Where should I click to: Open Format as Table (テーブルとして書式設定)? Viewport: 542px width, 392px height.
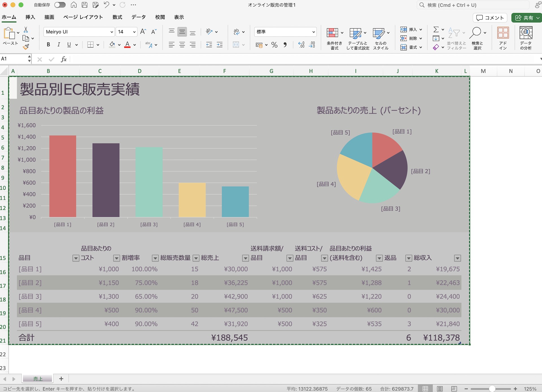(x=358, y=39)
